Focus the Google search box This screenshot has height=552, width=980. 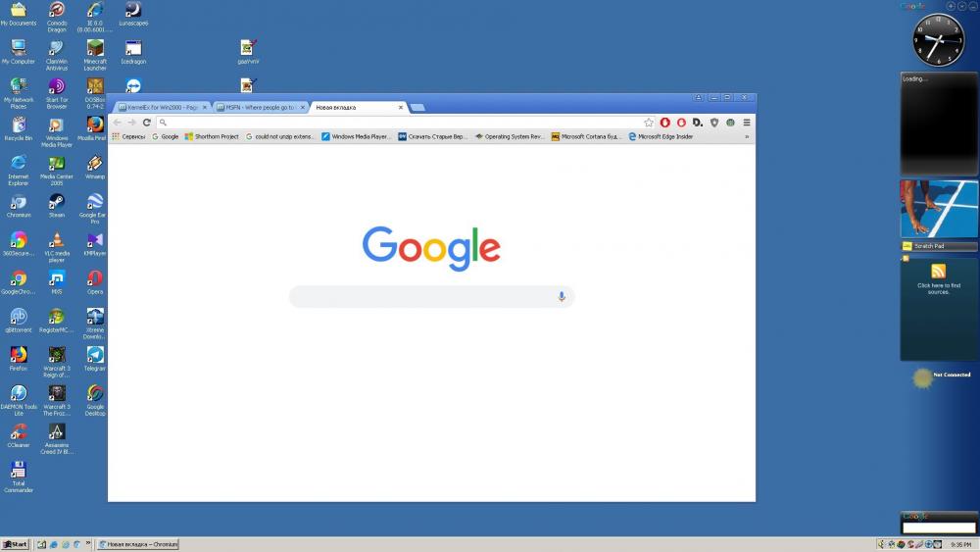point(431,296)
